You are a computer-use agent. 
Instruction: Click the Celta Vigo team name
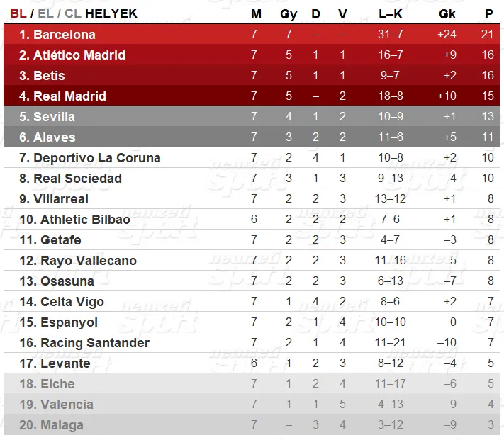click(72, 302)
